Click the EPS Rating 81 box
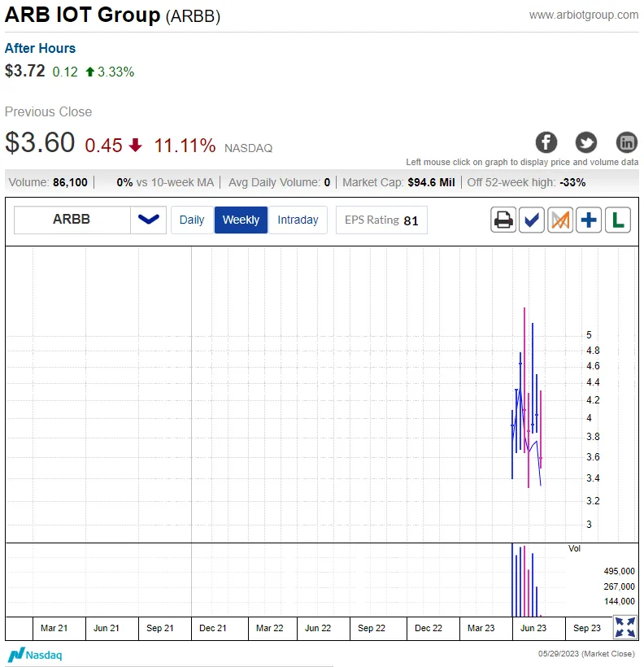The height and width of the screenshot is (667, 644). 381,220
